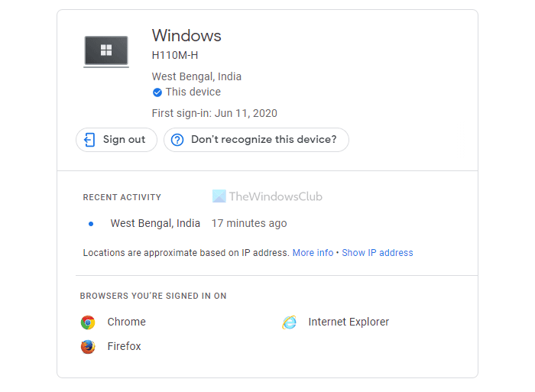
Task: Click the Firefox browser icon
Action: 88,347
